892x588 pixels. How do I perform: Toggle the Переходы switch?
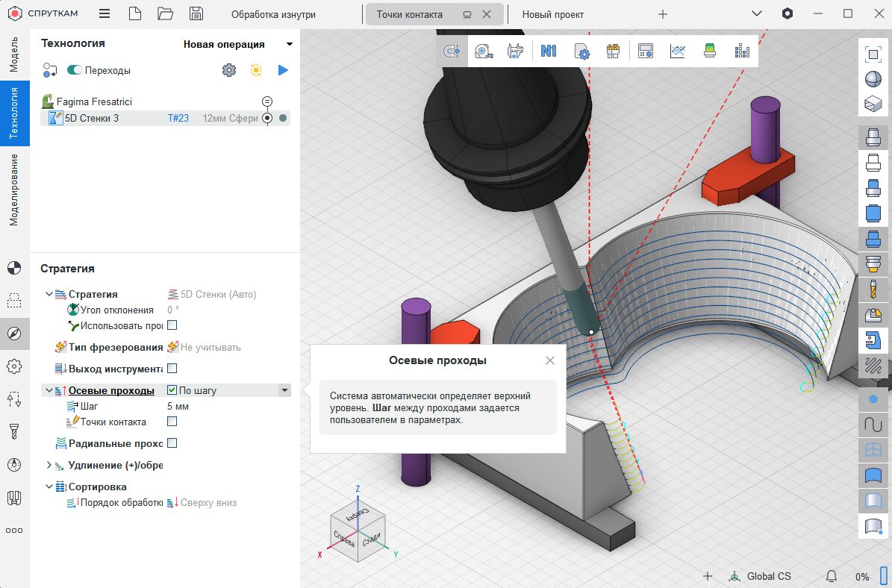click(75, 70)
